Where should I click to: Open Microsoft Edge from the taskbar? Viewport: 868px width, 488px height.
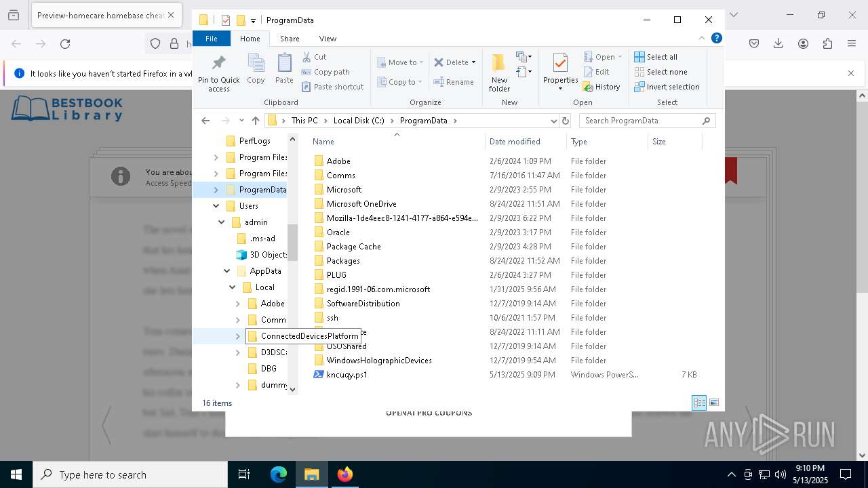(x=279, y=474)
